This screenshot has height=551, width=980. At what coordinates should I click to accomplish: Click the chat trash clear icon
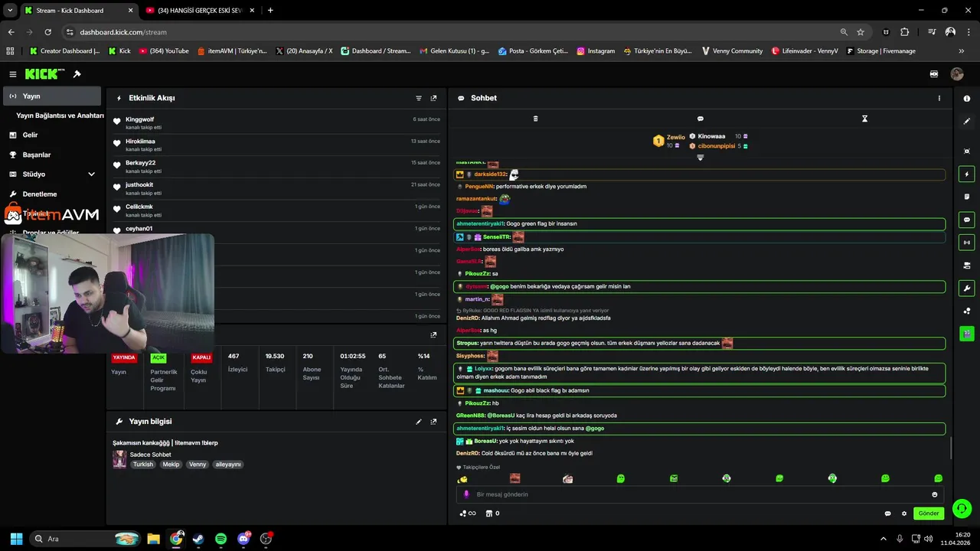point(535,119)
